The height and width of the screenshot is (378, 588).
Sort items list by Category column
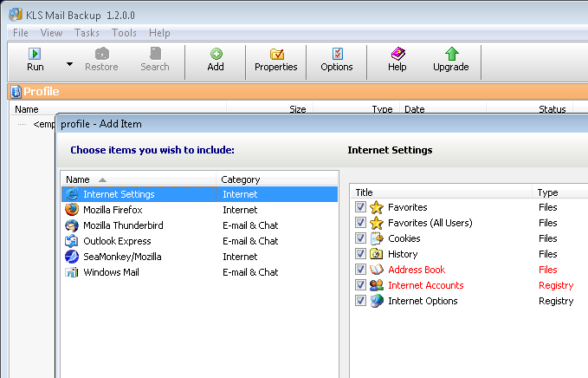pos(277,179)
